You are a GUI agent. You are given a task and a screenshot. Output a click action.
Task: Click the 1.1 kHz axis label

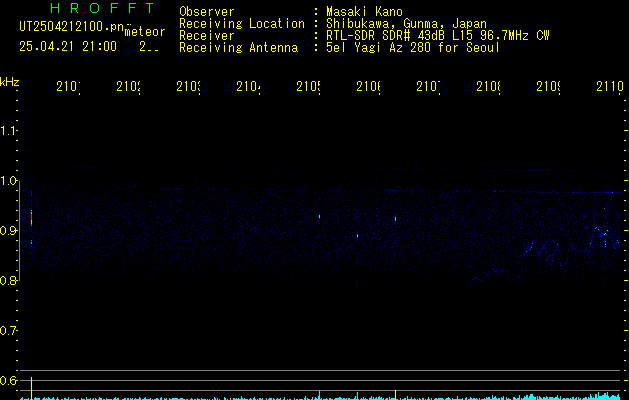[8, 131]
